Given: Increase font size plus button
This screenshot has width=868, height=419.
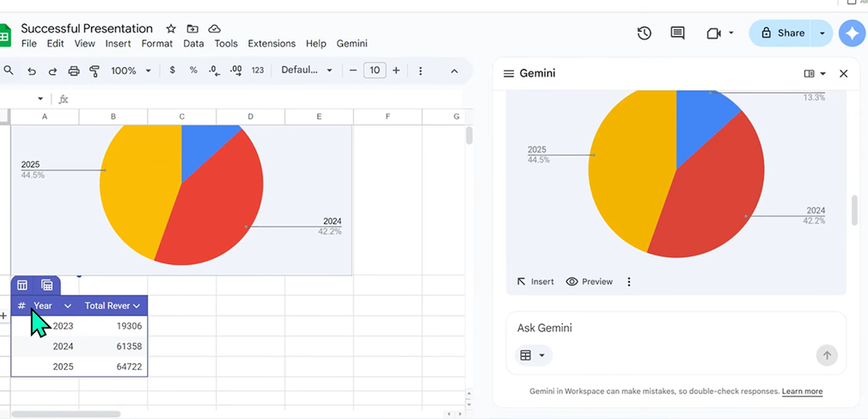Looking at the screenshot, I should tap(396, 71).
